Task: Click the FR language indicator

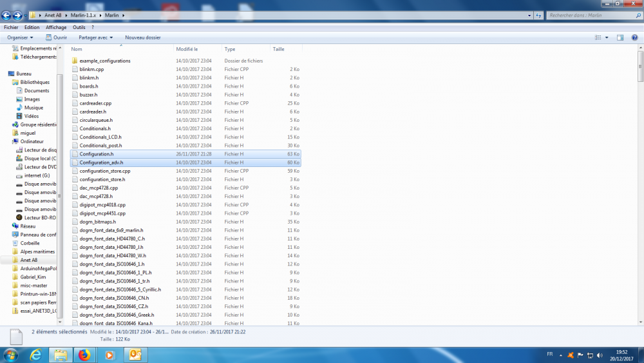Action: pos(549,354)
